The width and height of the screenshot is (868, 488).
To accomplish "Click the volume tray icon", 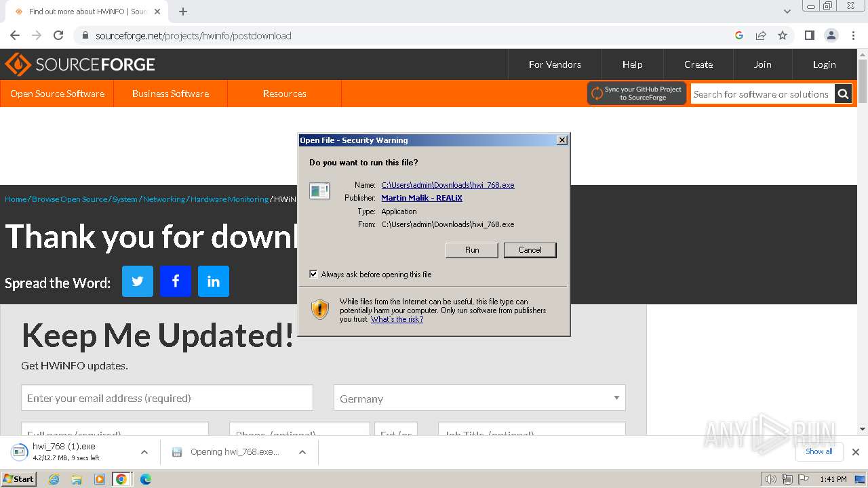I will tap(770, 479).
